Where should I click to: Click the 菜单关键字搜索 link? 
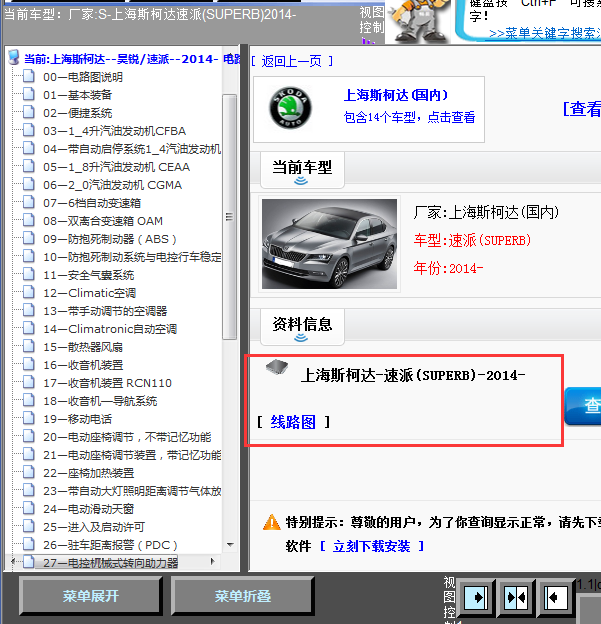(x=544, y=33)
